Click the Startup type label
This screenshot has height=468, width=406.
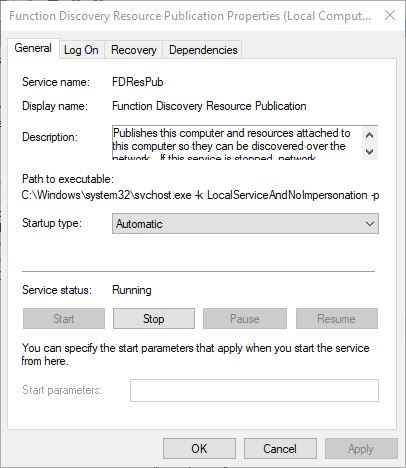(52, 223)
